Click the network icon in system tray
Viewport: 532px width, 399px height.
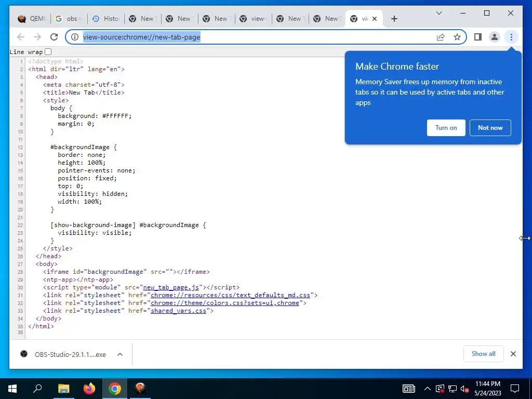coord(452,389)
